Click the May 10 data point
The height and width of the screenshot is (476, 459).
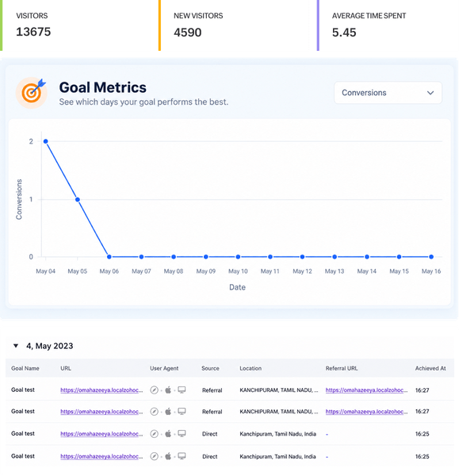coord(238,257)
